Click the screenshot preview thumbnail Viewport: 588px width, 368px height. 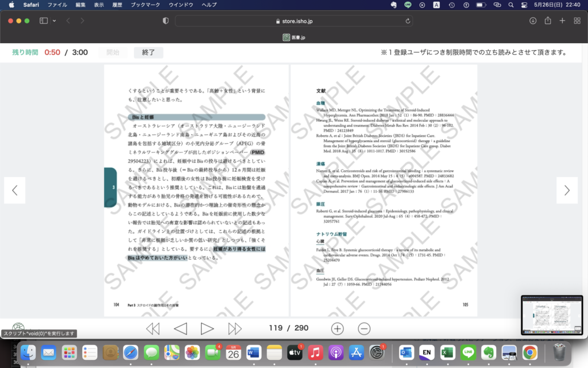(551, 315)
